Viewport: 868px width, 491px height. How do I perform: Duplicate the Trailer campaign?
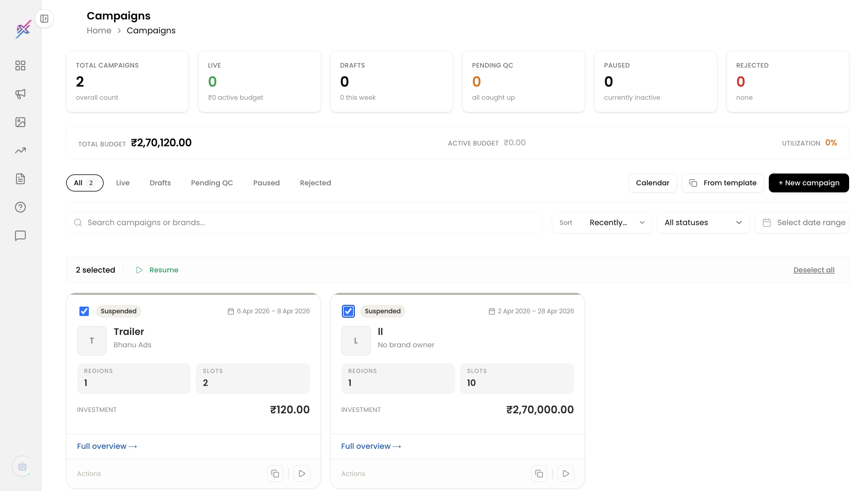pos(275,474)
